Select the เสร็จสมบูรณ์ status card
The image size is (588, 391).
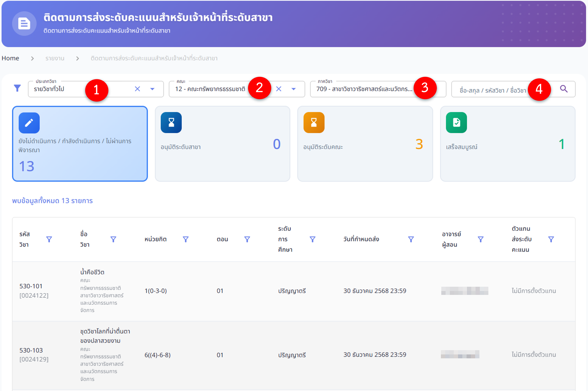click(x=507, y=144)
